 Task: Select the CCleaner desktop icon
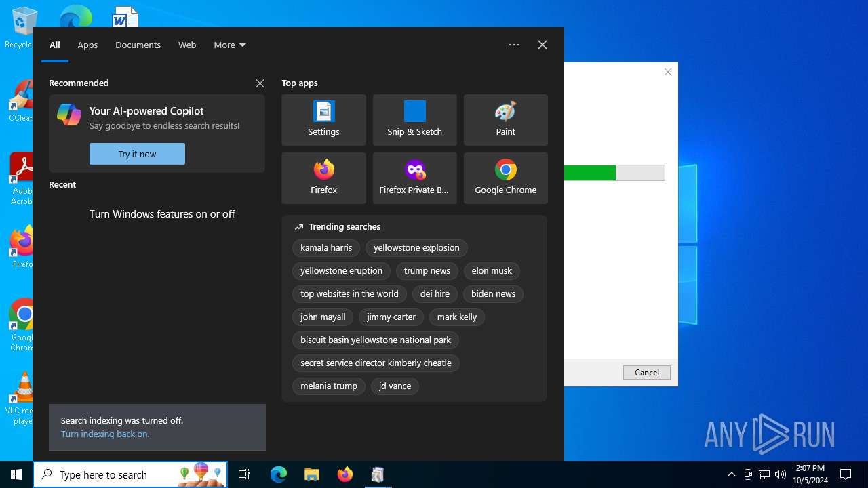click(x=20, y=102)
